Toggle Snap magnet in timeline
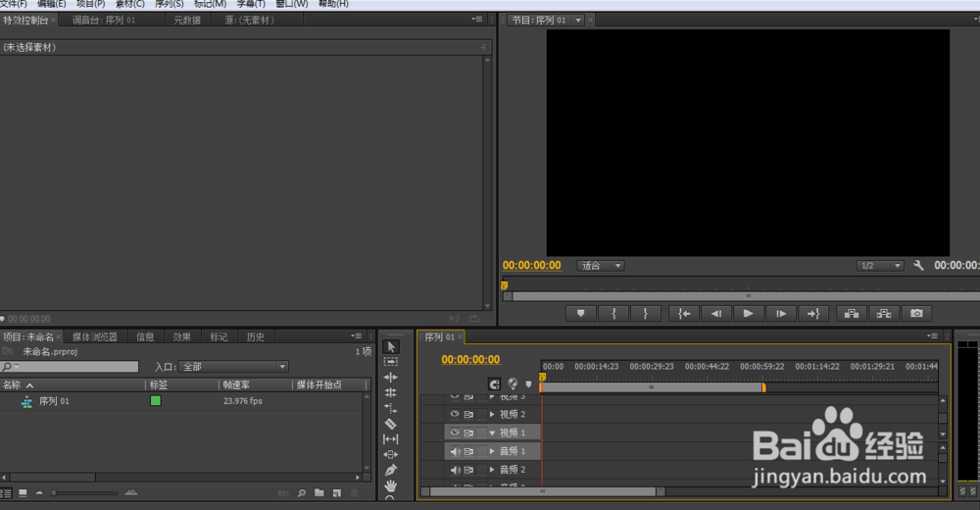Viewport: 980px width, 510px height. click(494, 384)
